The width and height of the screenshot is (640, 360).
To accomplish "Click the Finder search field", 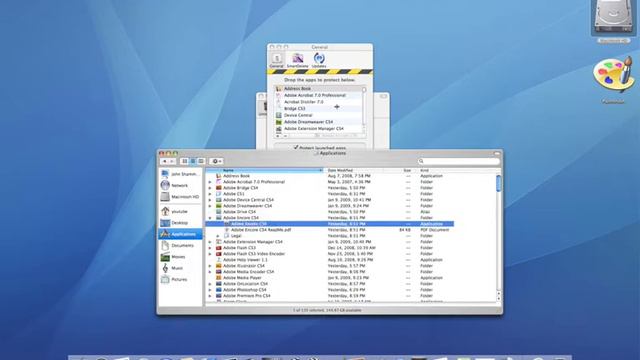I will [x=458, y=161].
